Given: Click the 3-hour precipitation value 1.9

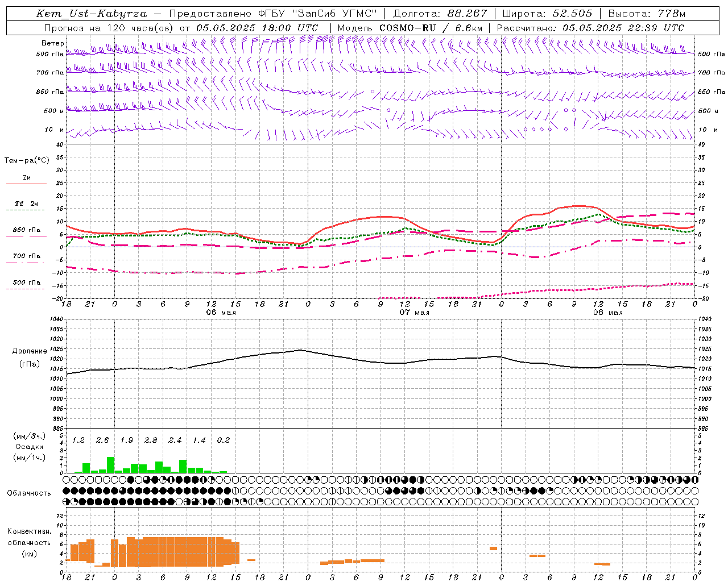Looking at the screenshot, I should tap(127, 440).
